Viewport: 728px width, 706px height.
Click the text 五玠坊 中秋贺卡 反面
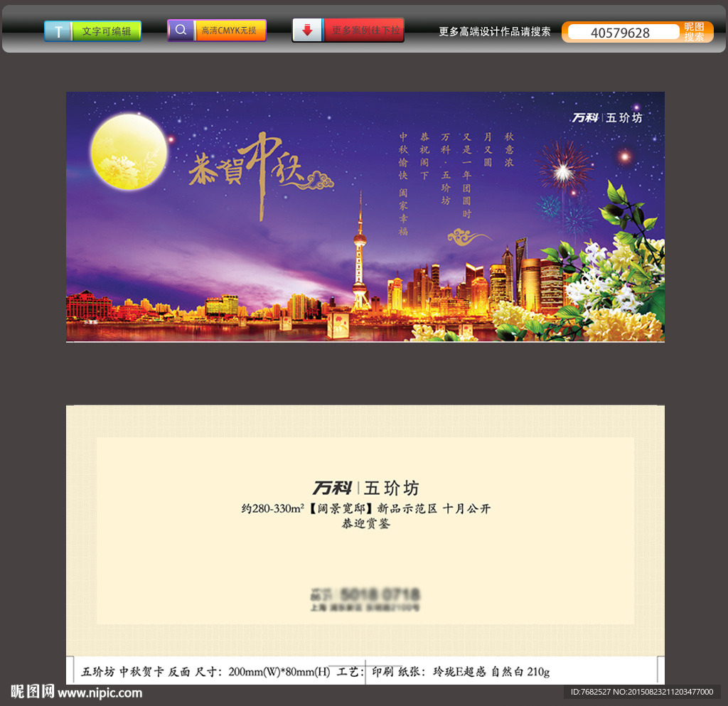pyautogui.click(x=136, y=672)
